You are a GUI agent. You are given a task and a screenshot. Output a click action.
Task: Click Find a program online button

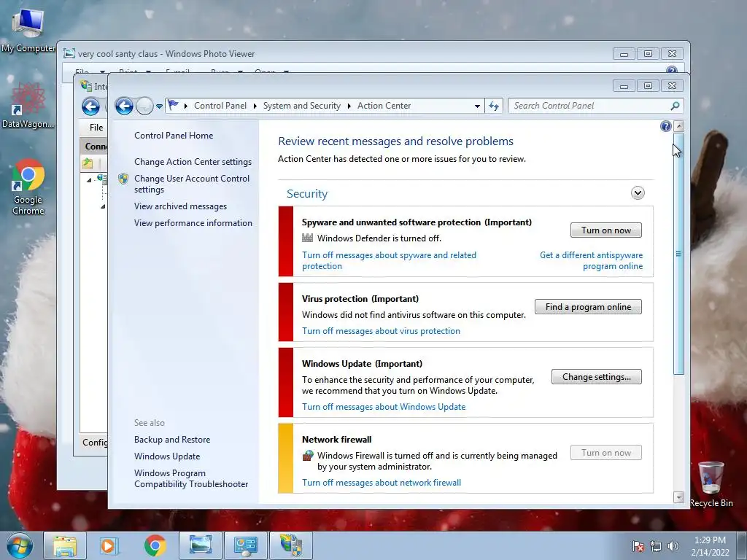pos(588,307)
